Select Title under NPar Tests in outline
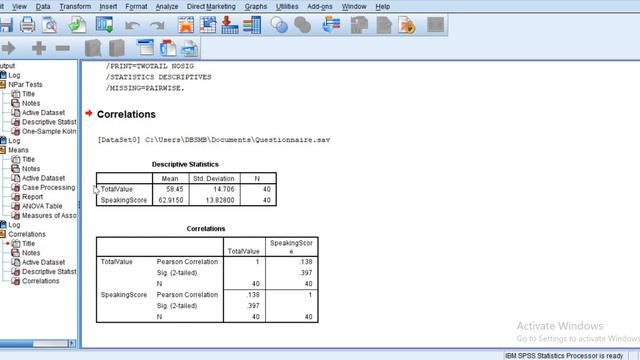This screenshot has width=640, height=360. tap(28, 94)
